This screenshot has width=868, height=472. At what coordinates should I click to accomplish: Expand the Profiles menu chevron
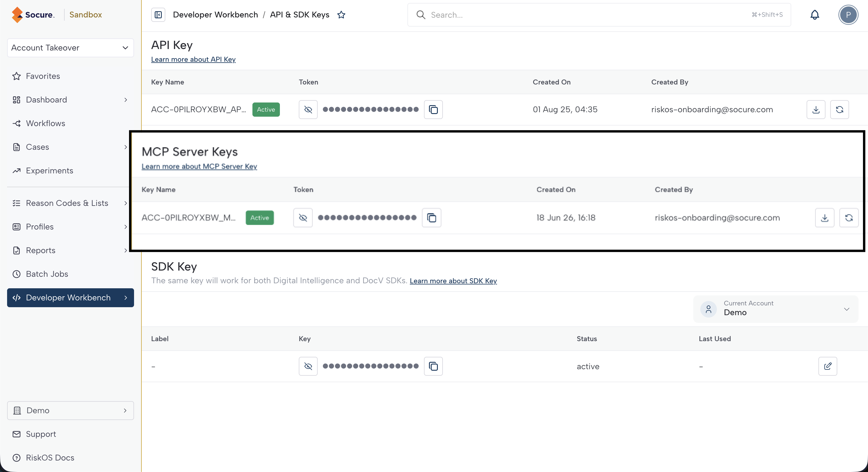click(125, 226)
